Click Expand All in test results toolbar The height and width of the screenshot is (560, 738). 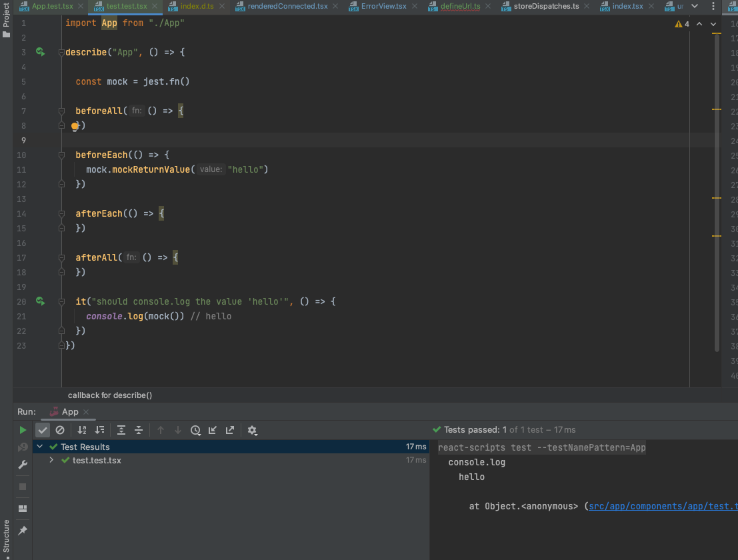[121, 431]
